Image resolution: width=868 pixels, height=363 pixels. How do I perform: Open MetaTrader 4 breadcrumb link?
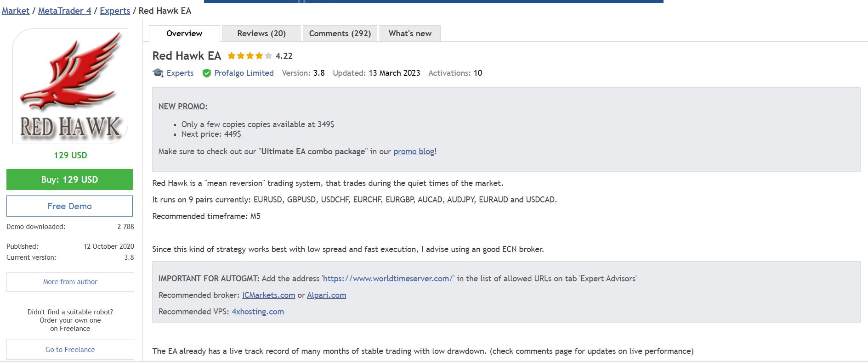64,11
